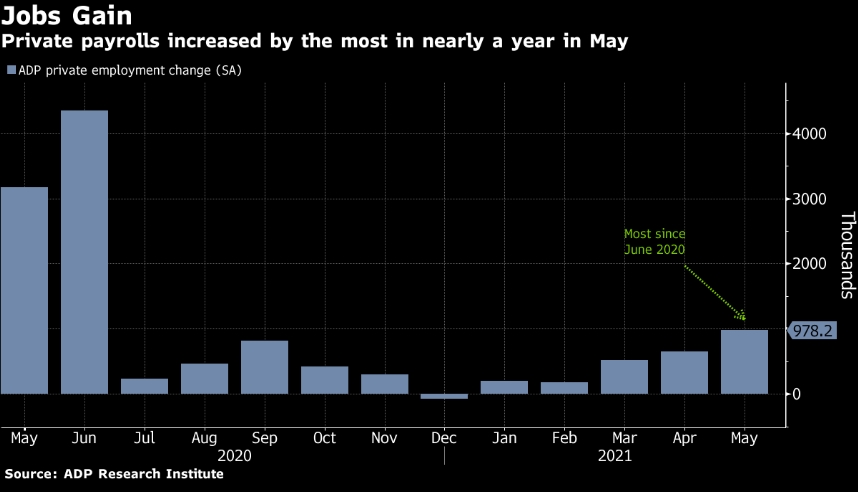858x492 pixels.
Task: Select the 4000 y-axis label
Action: pos(811,134)
